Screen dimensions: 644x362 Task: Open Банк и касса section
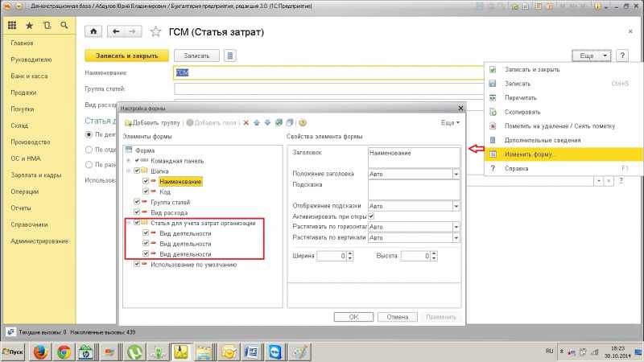coord(29,76)
